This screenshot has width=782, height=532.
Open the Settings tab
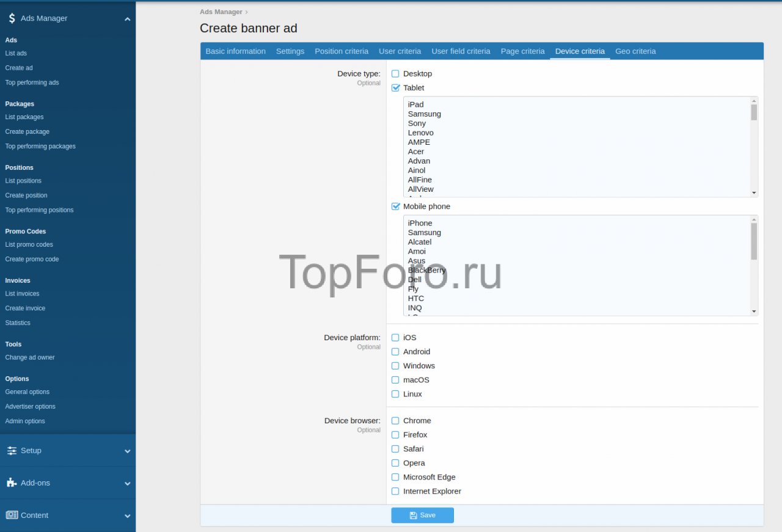coord(290,51)
